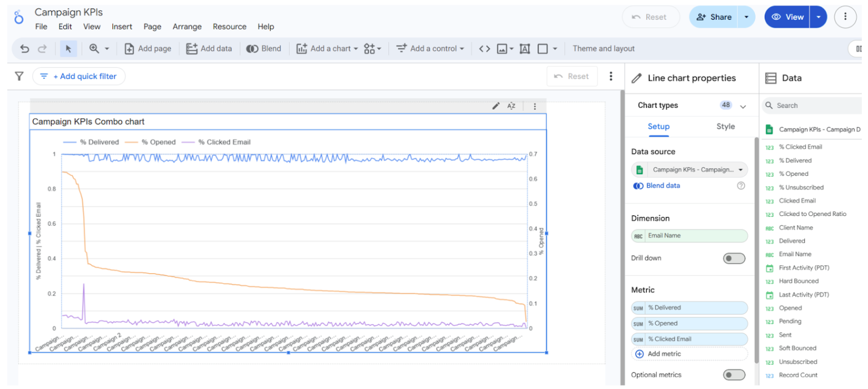This screenshot has width=868, height=389.
Task: Click the Search field in the Data panel
Action: (x=813, y=106)
